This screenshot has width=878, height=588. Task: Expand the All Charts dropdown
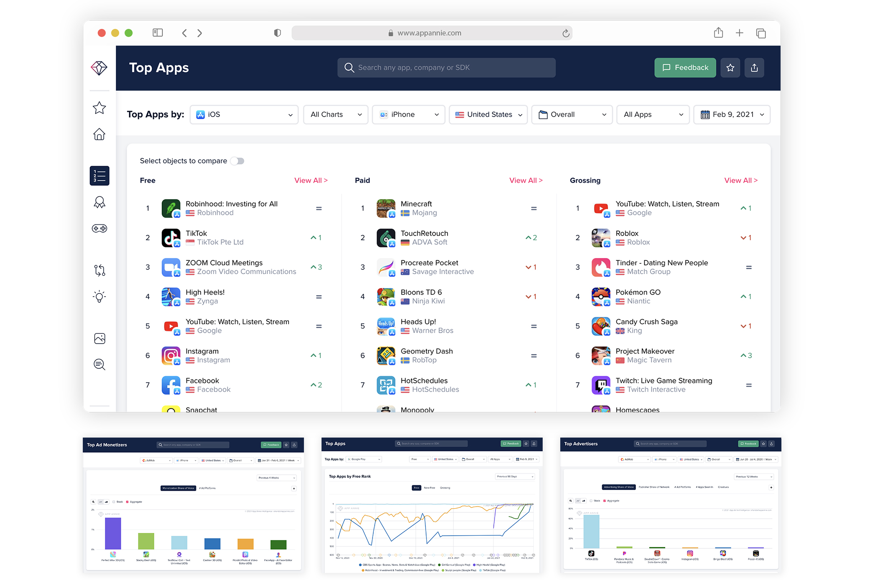(336, 115)
